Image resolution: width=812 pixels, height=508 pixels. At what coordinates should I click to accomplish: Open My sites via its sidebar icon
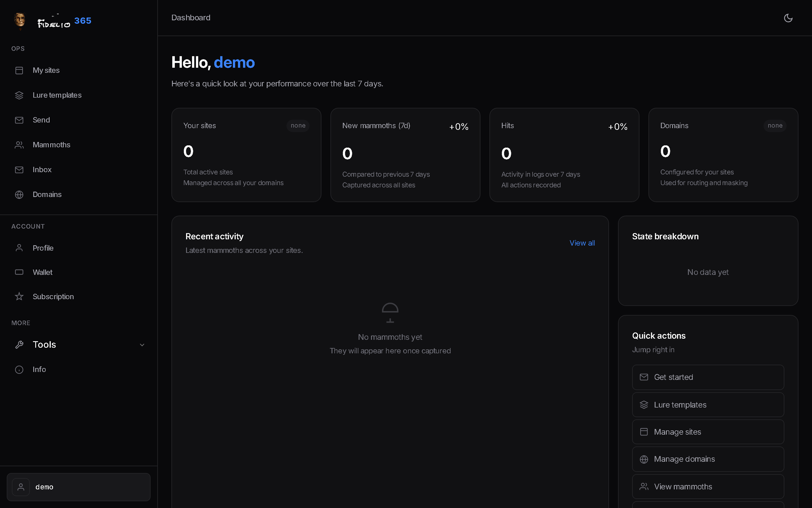19,70
